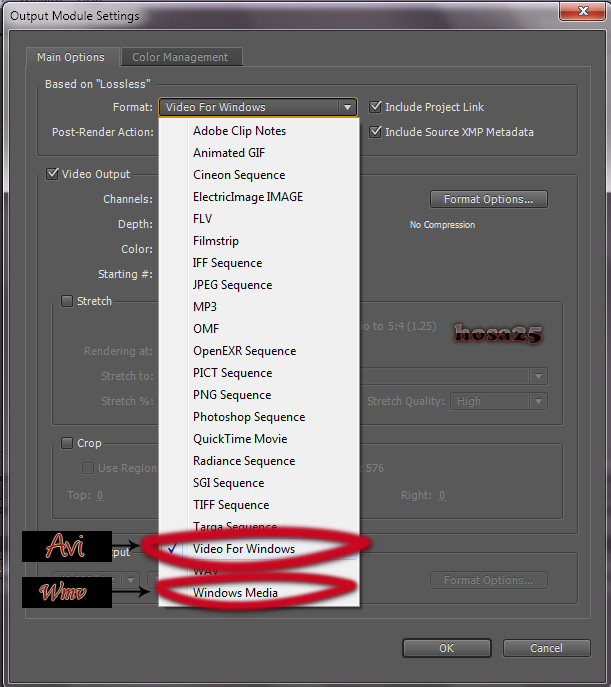Screen dimensions: 611x687
Task: Enable the Crop checkbox
Action: (67, 443)
